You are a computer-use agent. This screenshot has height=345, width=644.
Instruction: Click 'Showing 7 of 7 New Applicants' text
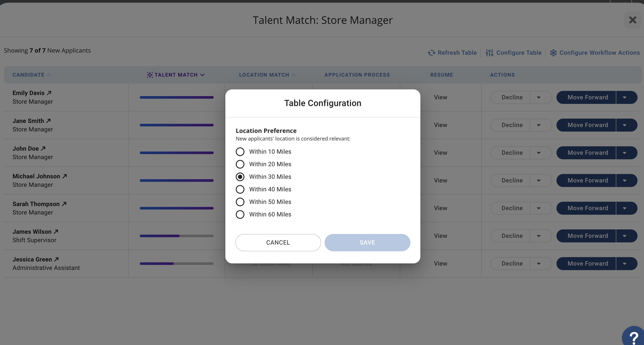click(x=47, y=50)
